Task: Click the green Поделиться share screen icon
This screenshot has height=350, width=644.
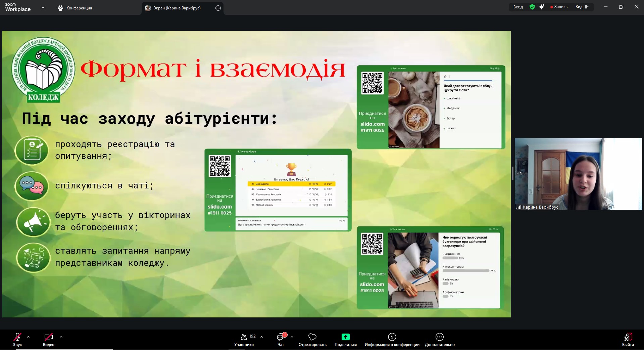Action: coord(345,337)
